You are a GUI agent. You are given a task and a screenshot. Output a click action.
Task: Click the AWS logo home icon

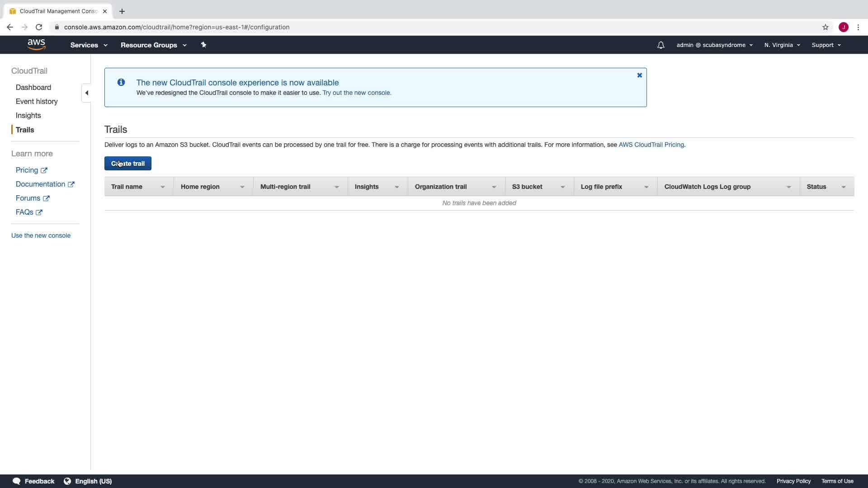(36, 44)
